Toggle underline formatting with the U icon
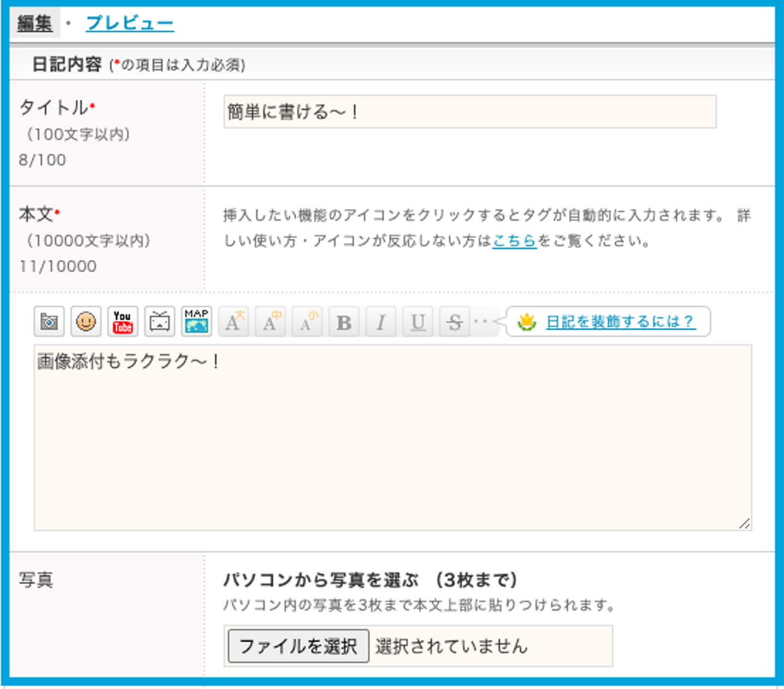 click(x=418, y=322)
